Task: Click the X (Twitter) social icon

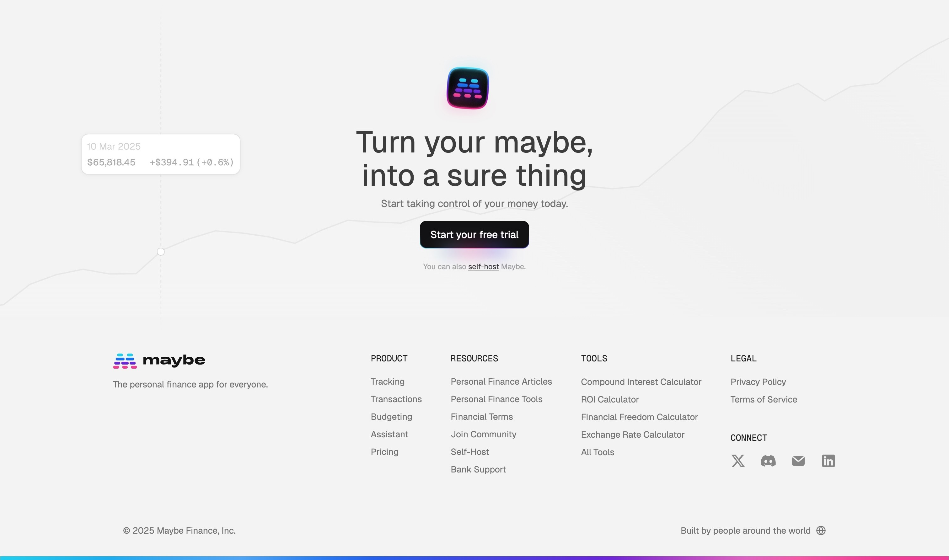Action: coord(737,461)
